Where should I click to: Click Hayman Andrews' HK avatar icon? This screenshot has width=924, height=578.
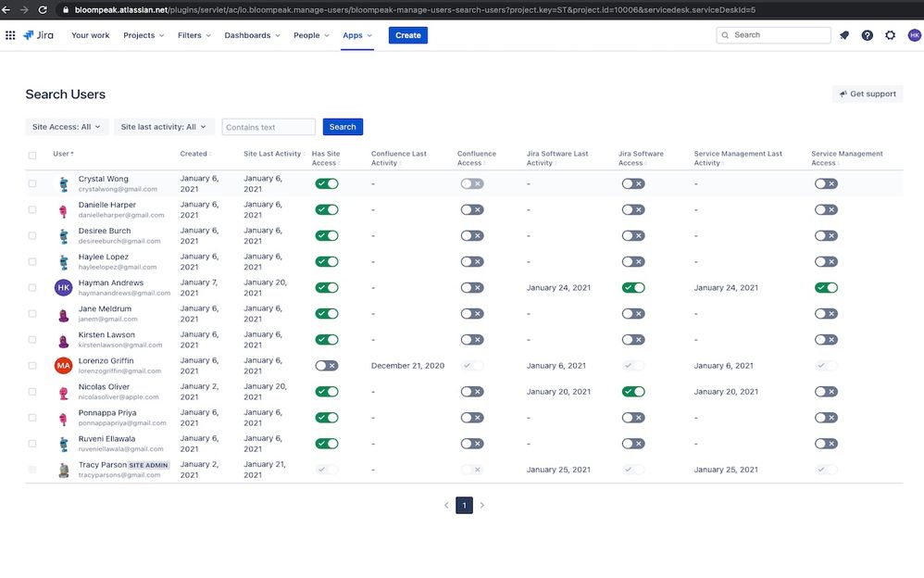[64, 288]
